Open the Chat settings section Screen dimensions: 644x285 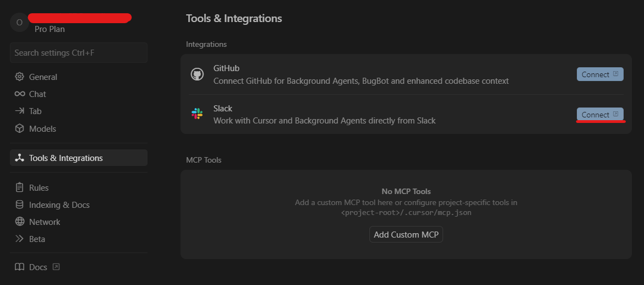tap(37, 94)
